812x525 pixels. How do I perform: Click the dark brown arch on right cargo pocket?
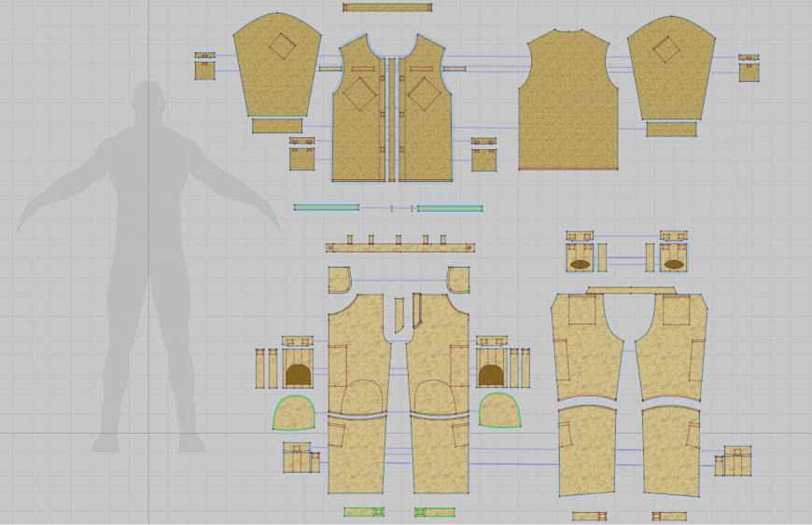(x=491, y=375)
